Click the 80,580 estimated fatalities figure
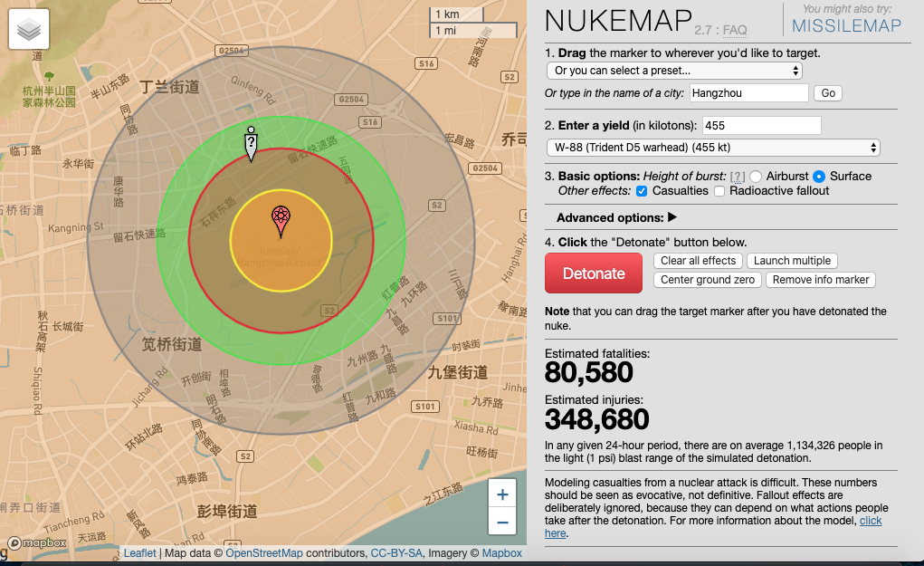Viewport: 924px width, 566px height. [588, 372]
